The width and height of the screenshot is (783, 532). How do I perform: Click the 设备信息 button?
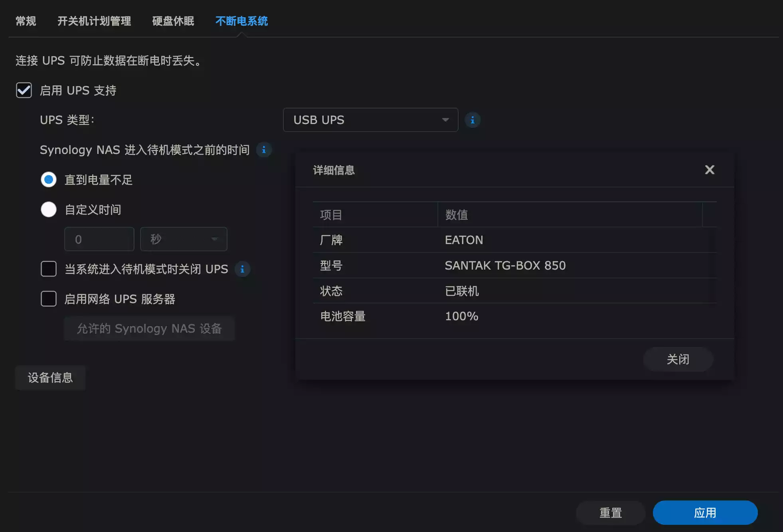click(x=50, y=377)
